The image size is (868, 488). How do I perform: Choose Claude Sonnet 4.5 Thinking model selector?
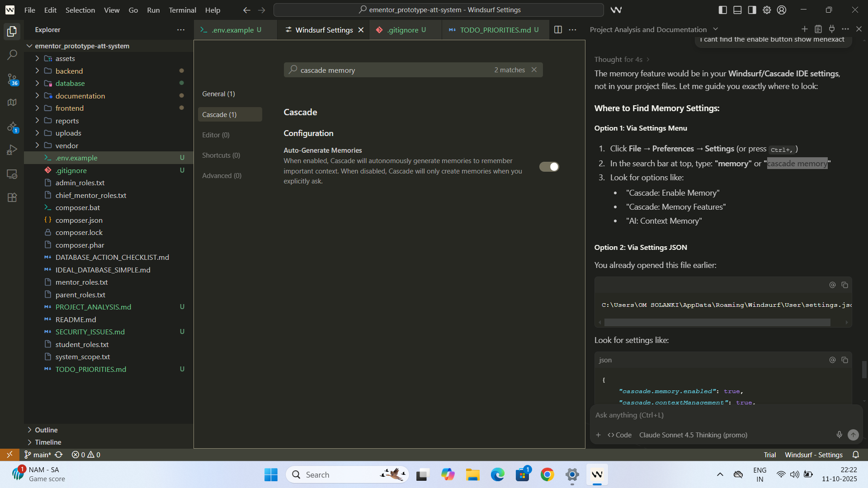click(x=693, y=435)
